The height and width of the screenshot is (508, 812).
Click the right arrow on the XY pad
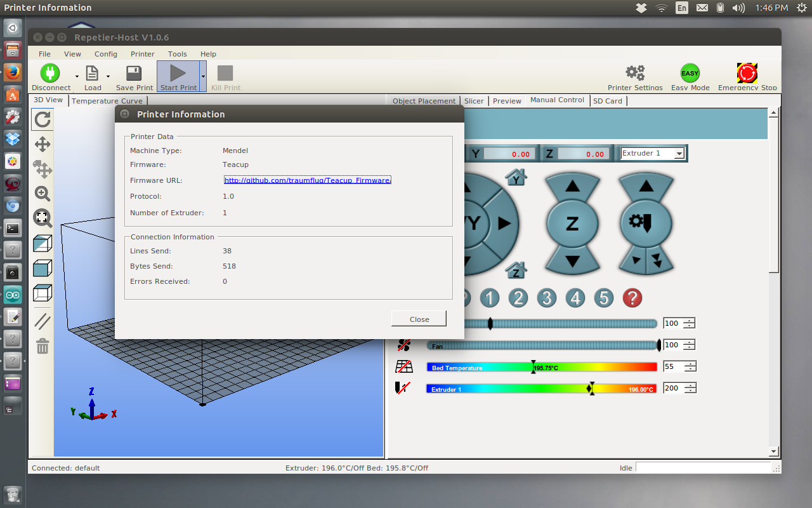coord(504,224)
